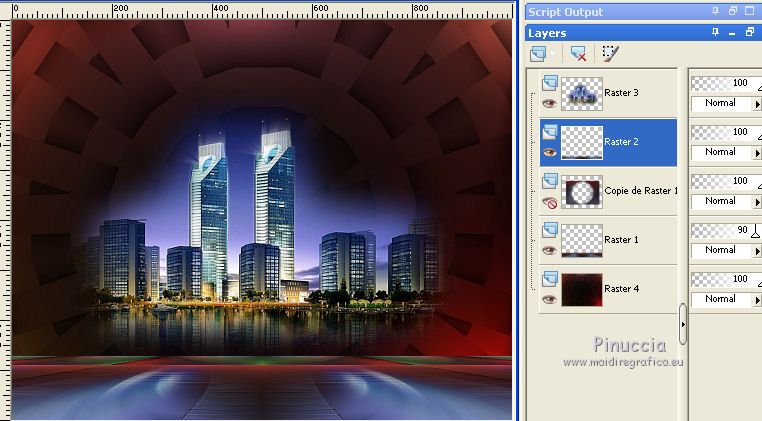Click the Raster 1 layer type icon
The image size is (762, 421).
550,230
